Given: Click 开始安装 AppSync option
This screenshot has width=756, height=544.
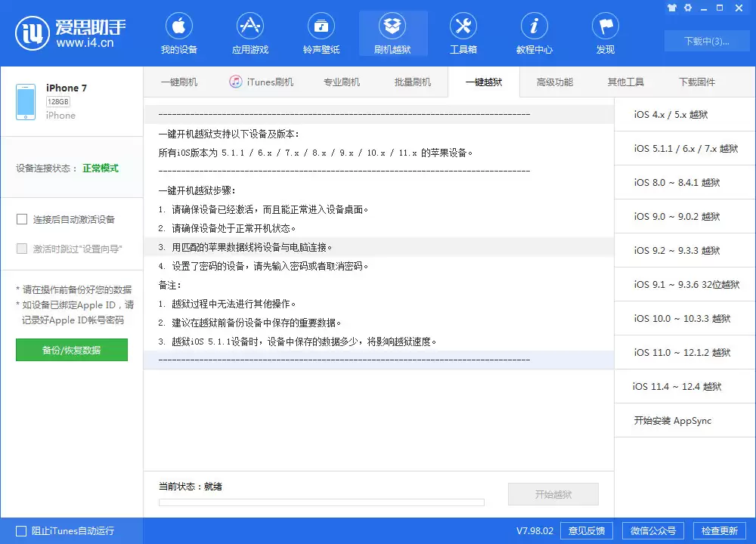Looking at the screenshot, I should click(685, 420).
